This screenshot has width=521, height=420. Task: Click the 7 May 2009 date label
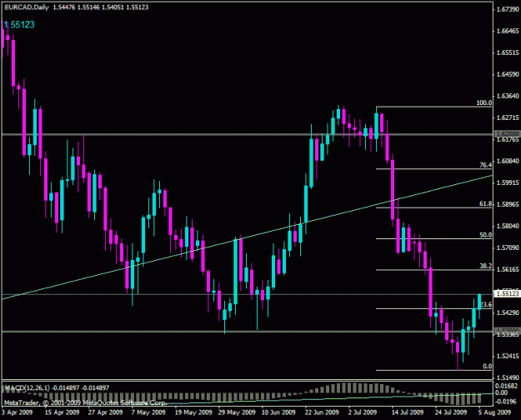click(x=148, y=412)
